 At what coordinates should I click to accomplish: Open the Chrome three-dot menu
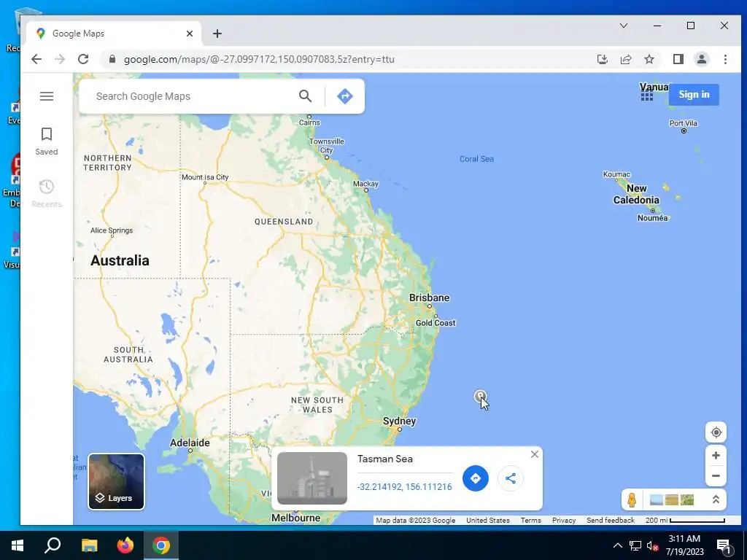point(725,59)
